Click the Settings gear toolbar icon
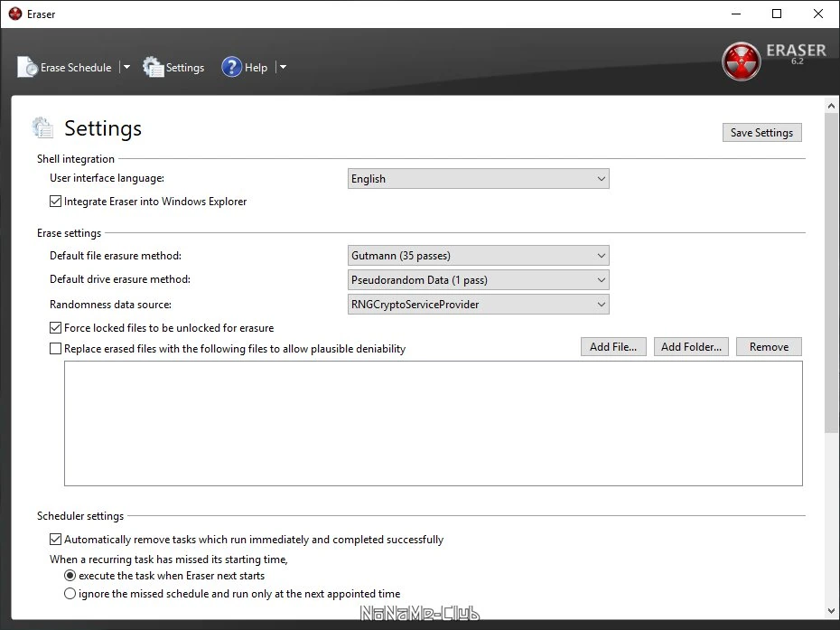840x630 pixels. 154,67
